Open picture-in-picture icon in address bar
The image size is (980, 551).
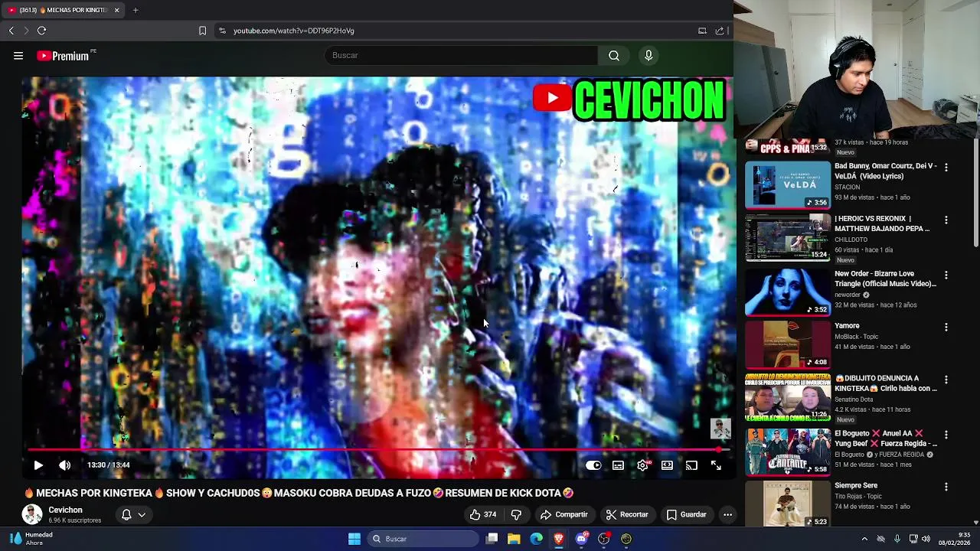coord(702,31)
